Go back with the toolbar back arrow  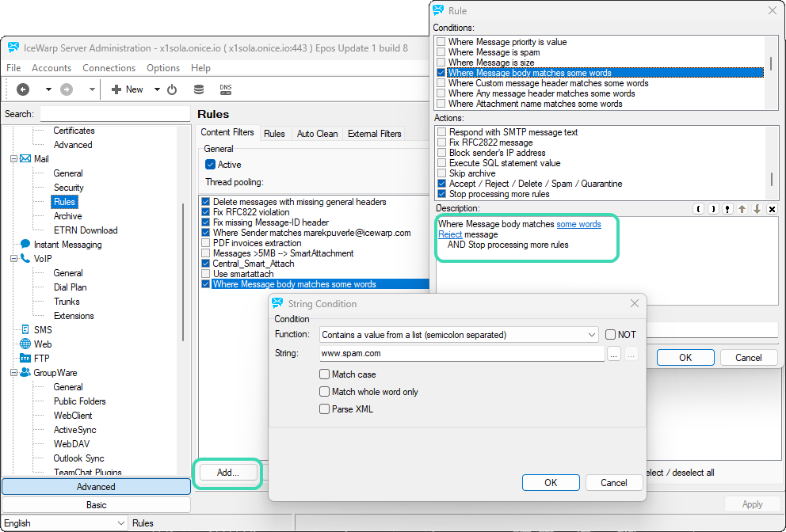click(x=23, y=89)
